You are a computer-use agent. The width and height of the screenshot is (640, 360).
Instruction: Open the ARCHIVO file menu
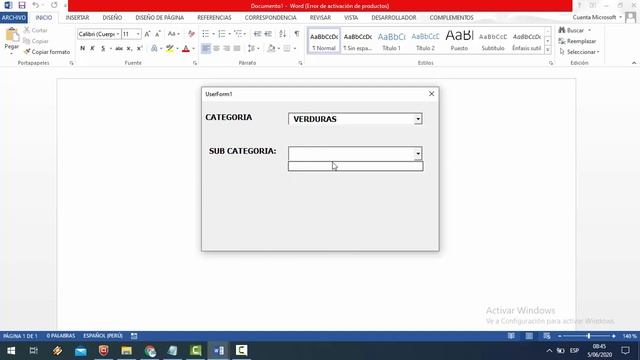pyautogui.click(x=14, y=18)
